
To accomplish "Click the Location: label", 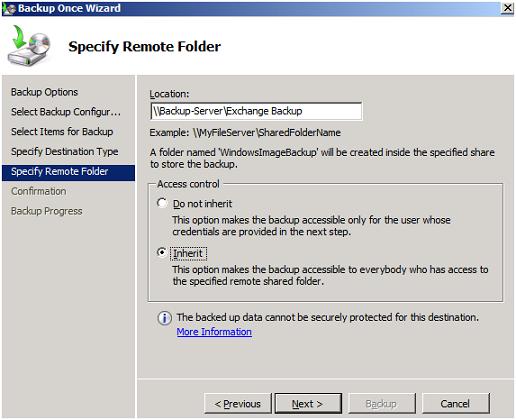I will pyautogui.click(x=169, y=94).
